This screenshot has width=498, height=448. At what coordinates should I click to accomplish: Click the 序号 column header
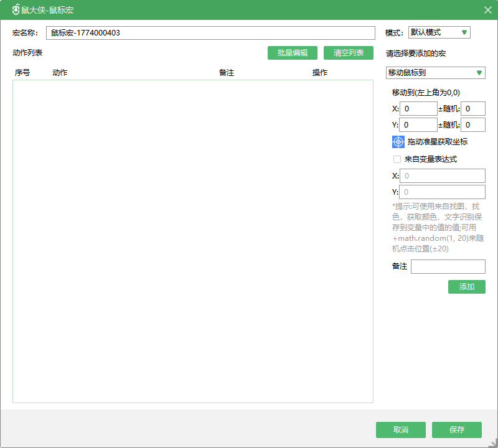(22, 73)
